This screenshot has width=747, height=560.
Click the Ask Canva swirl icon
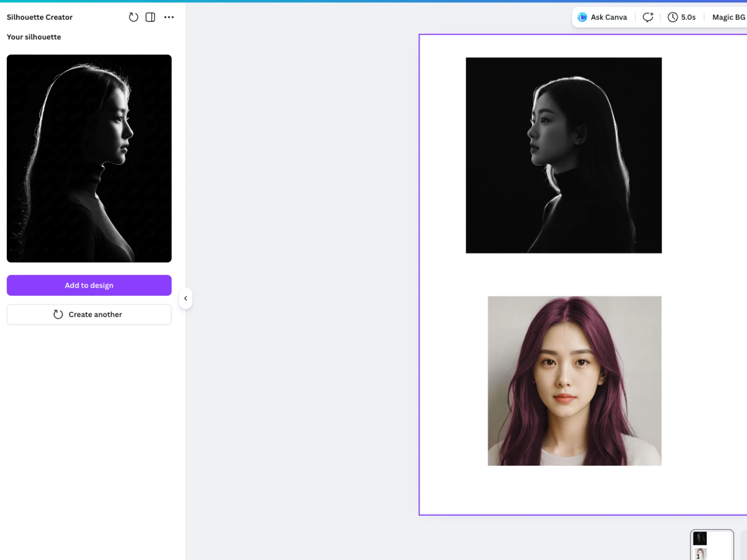pos(582,17)
